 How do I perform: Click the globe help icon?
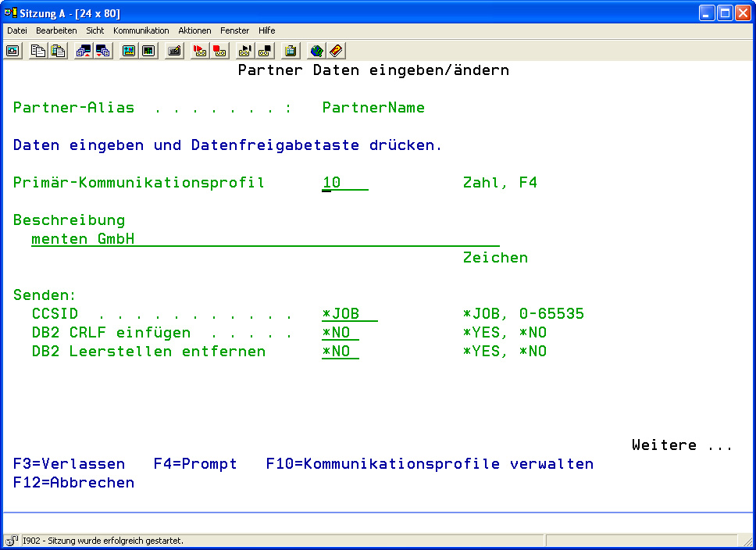pos(316,51)
